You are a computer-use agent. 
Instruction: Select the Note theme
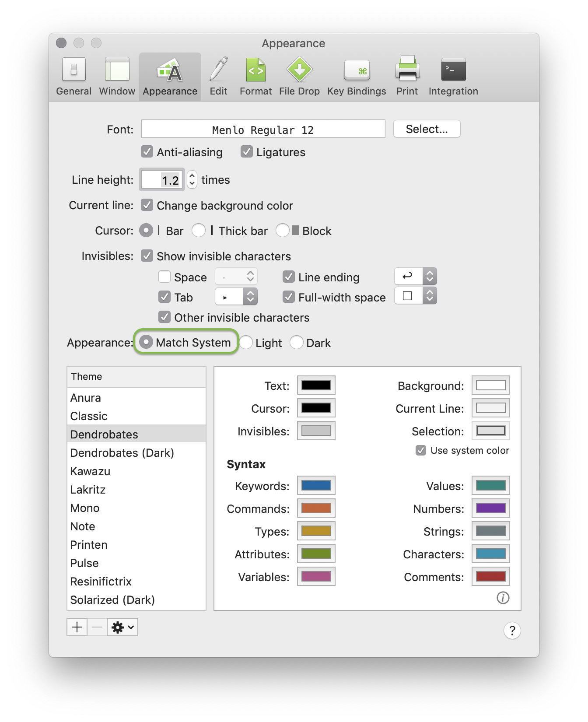pos(136,526)
